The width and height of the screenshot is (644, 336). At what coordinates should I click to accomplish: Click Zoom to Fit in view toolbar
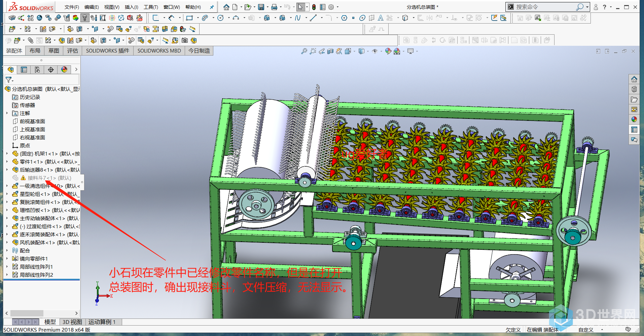click(304, 51)
